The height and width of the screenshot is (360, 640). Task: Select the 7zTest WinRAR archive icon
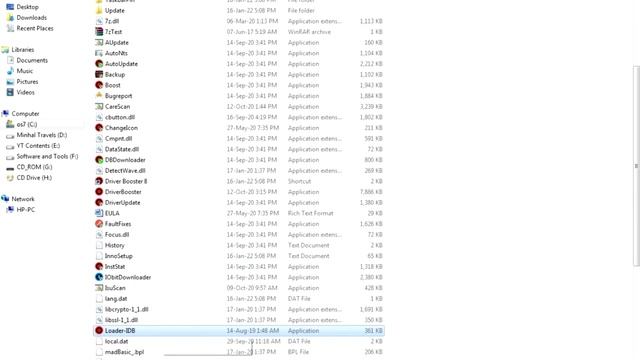coord(99,31)
